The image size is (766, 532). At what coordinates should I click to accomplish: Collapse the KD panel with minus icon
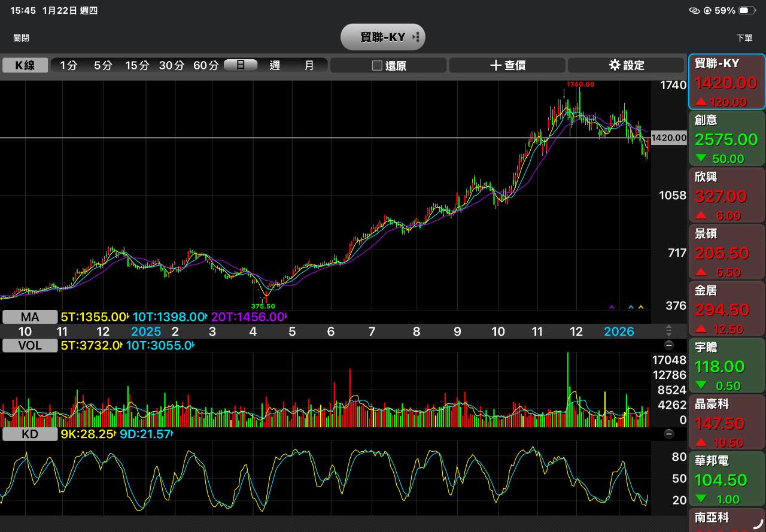pyautogui.click(x=668, y=434)
